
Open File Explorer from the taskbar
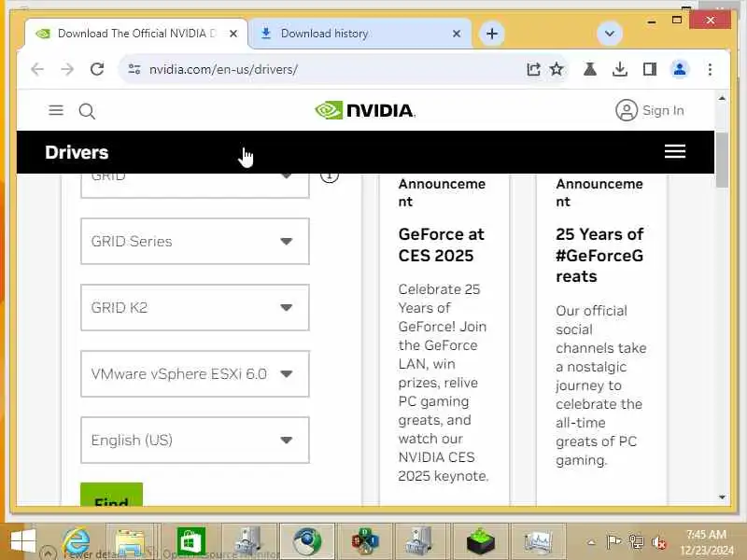130,542
